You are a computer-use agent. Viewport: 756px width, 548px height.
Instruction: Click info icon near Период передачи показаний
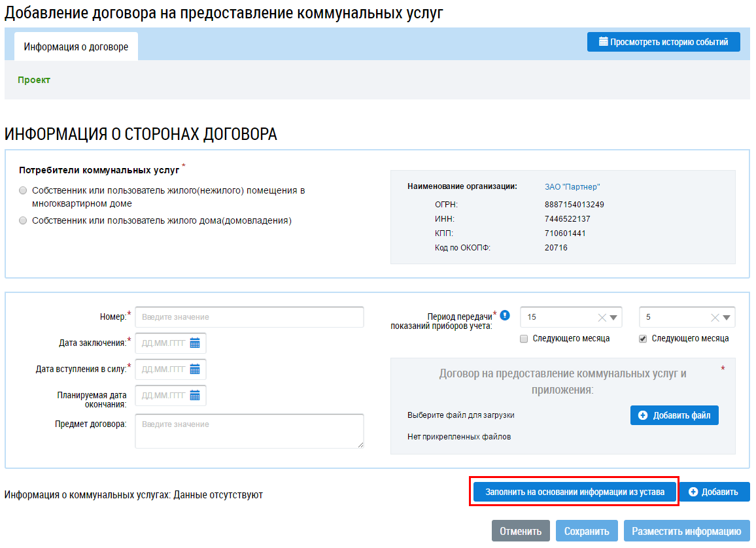click(504, 315)
